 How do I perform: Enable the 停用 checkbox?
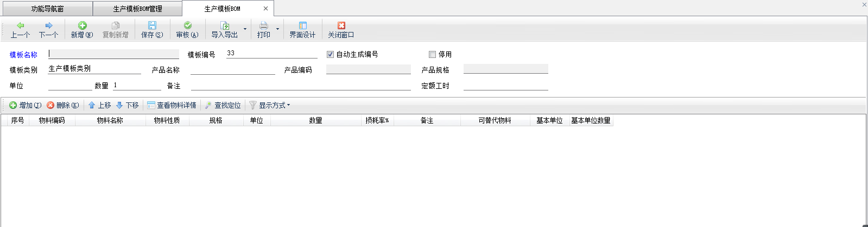coord(432,54)
